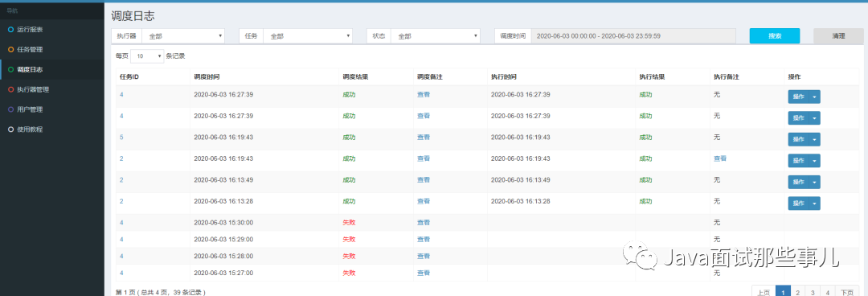Expand the 任务 filter dropdown
868x296 pixels.
(x=308, y=35)
